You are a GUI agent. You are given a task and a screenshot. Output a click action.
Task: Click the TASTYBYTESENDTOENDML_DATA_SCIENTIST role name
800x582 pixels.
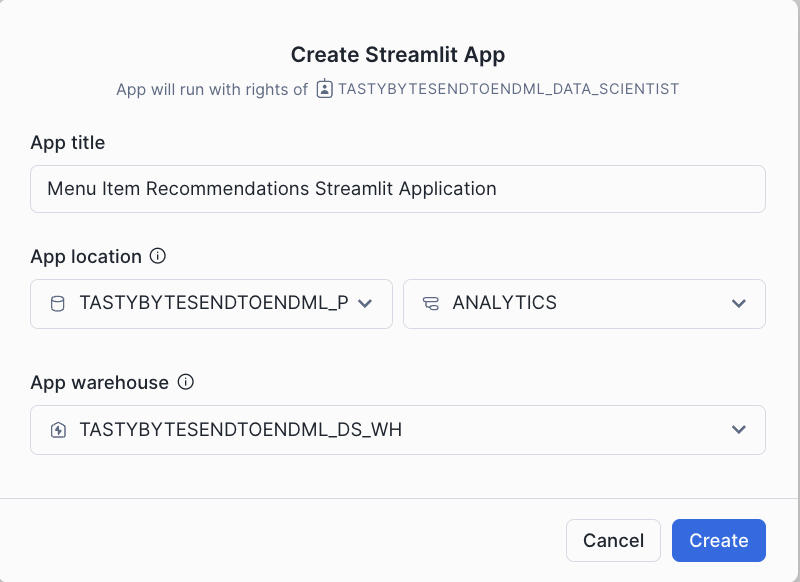click(508, 89)
